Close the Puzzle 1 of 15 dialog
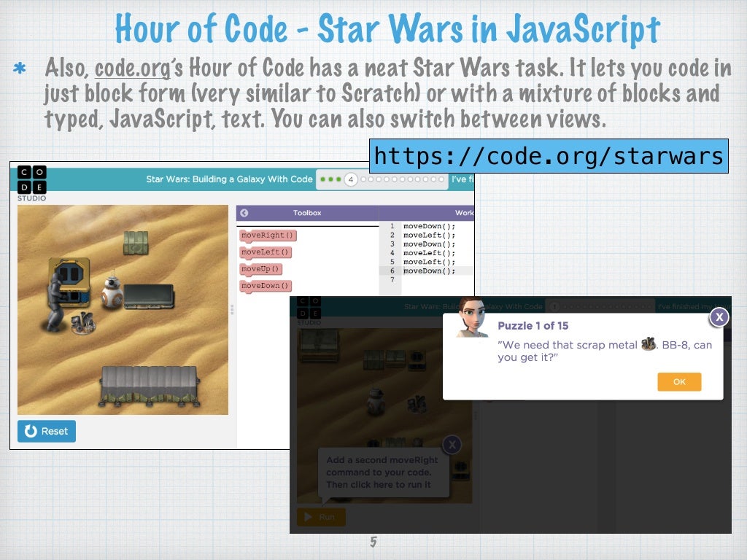Screen dimensions: 747x560 [719, 317]
